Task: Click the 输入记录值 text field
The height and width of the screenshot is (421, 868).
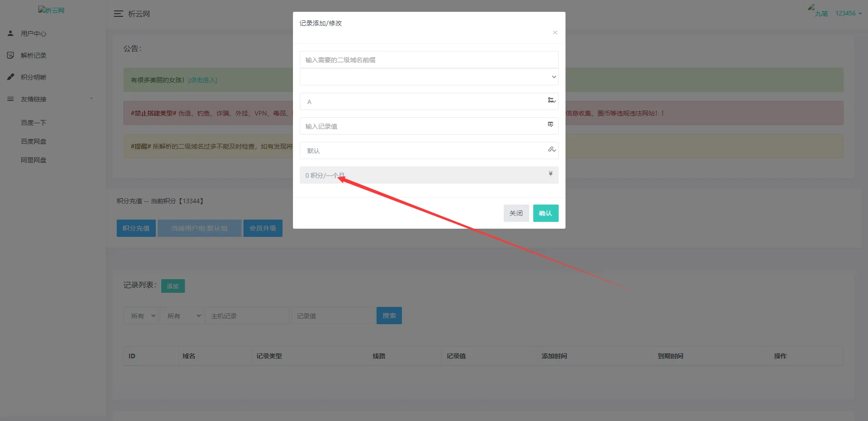Action: [422, 126]
